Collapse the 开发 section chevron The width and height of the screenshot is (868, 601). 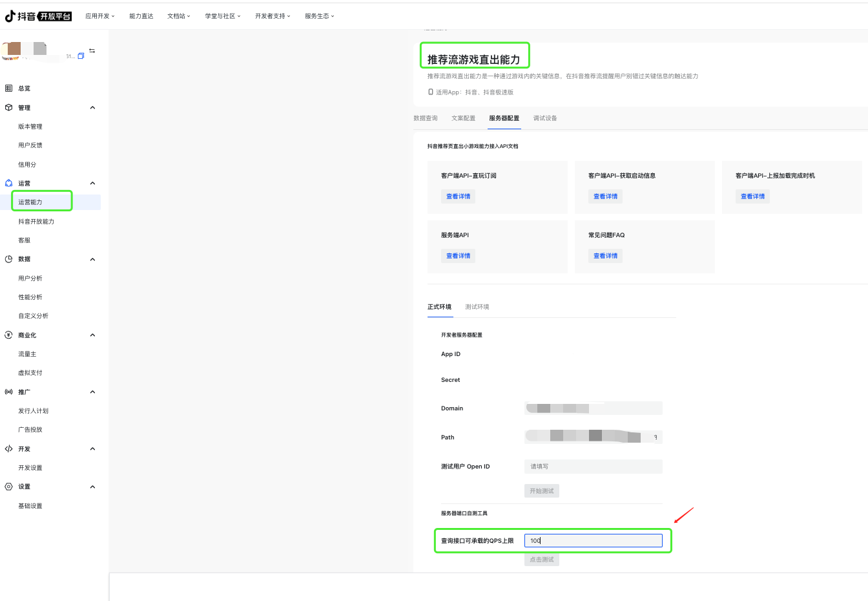92,448
